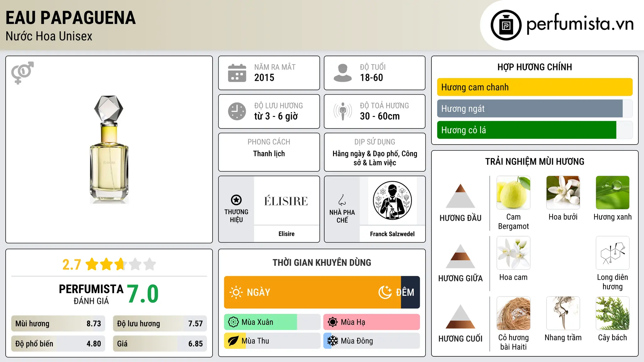The image size is (644, 362).
Task: Click the middle-note pyramid icon Hương giữa
Action: [x=460, y=256]
